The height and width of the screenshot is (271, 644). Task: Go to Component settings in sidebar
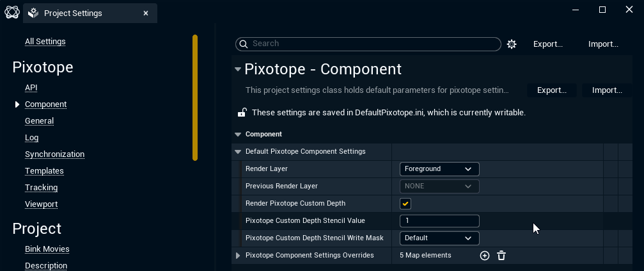click(45, 104)
